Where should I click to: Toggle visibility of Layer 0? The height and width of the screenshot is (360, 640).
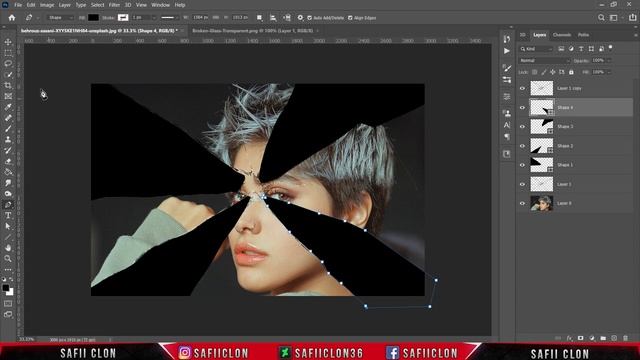pos(522,203)
